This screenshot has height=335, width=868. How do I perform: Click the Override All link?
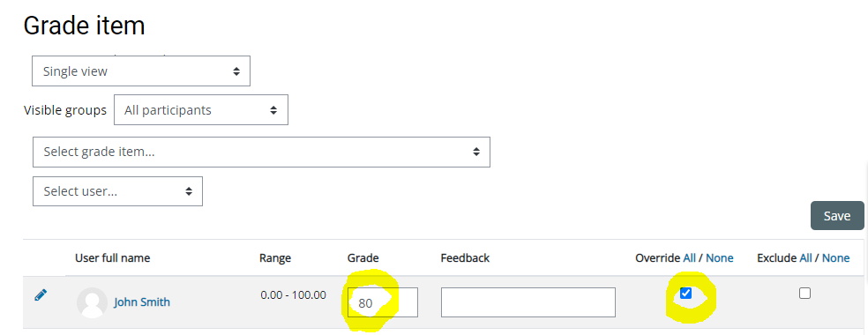pos(689,257)
